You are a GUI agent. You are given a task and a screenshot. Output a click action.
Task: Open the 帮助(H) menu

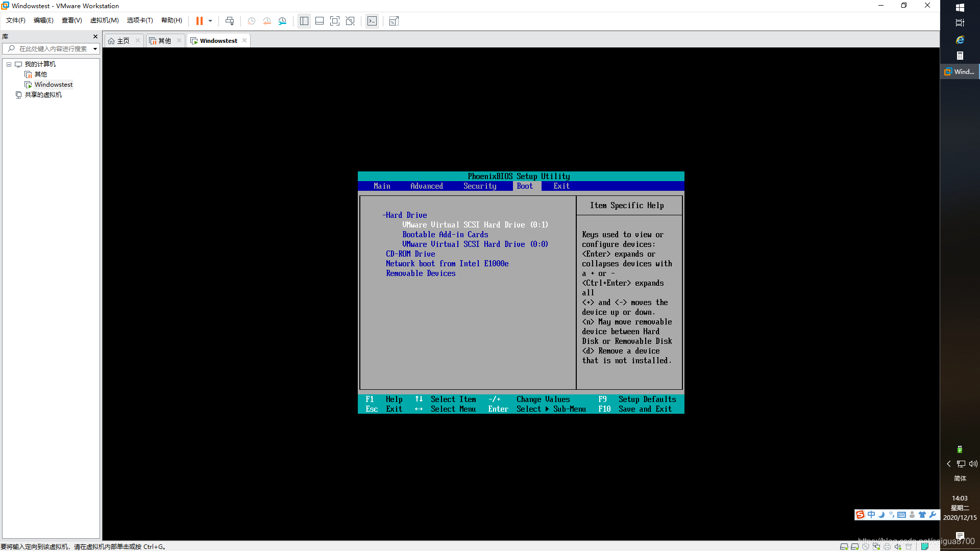point(171,20)
